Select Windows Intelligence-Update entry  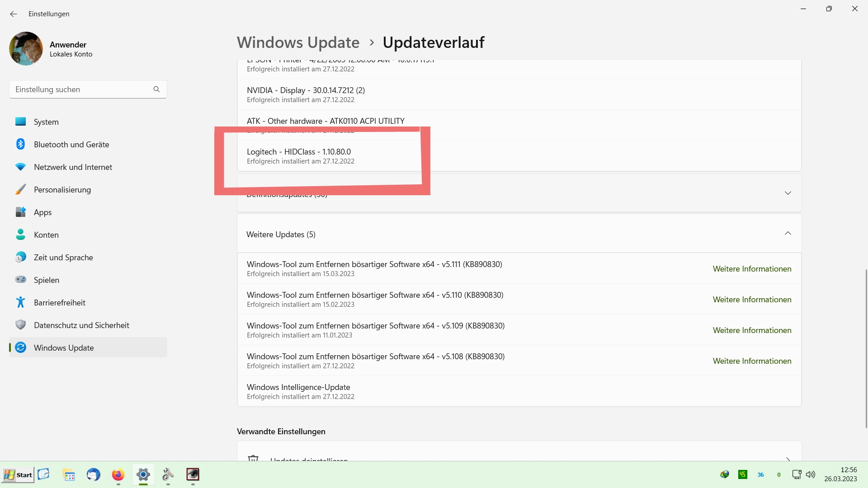[x=519, y=391]
